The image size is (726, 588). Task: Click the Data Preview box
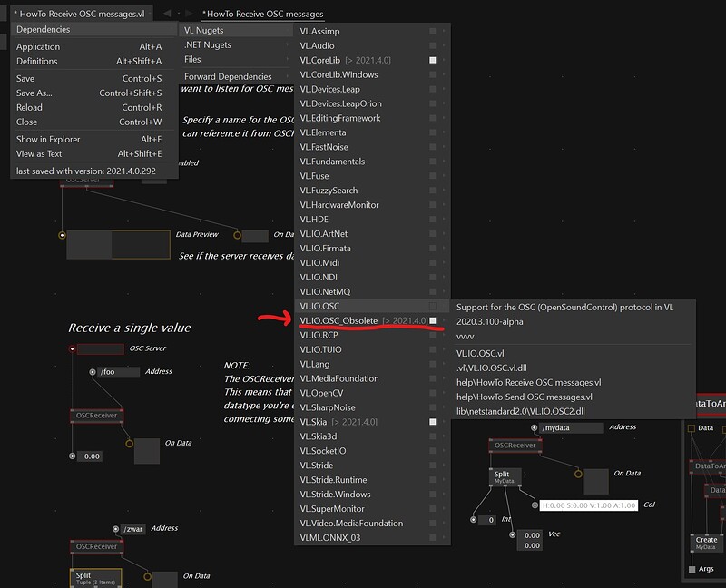(x=118, y=244)
